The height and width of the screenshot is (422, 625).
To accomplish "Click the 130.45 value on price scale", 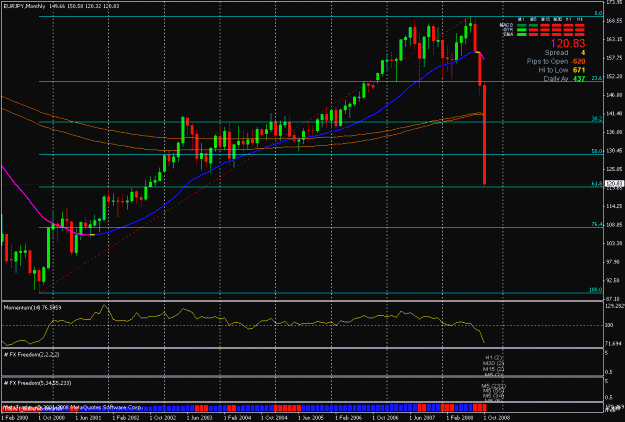I will coord(614,151).
